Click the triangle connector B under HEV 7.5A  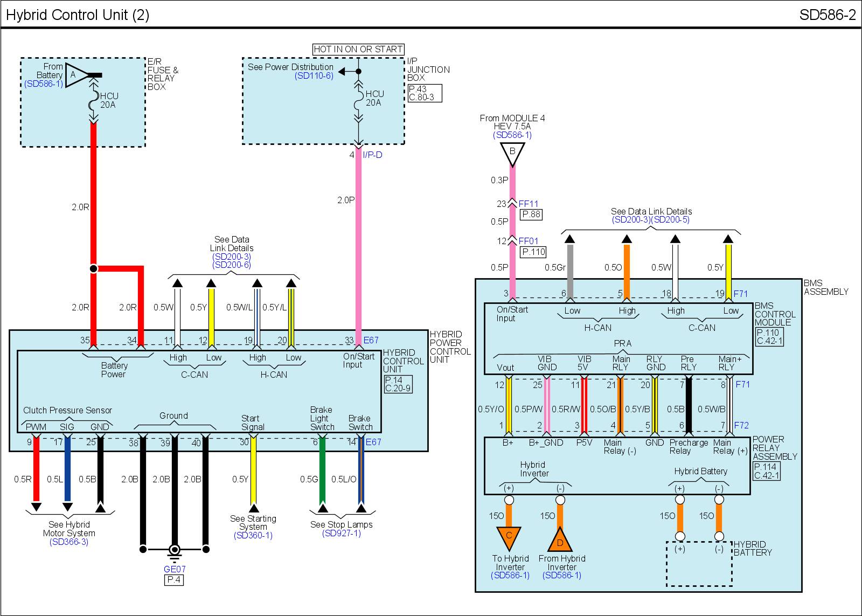click(512, 153)
